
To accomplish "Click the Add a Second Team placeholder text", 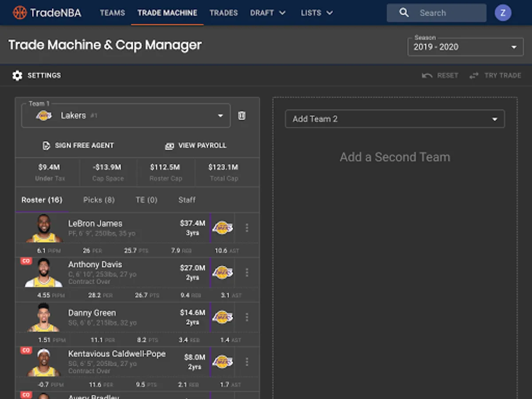I will [x=395, y=157].
